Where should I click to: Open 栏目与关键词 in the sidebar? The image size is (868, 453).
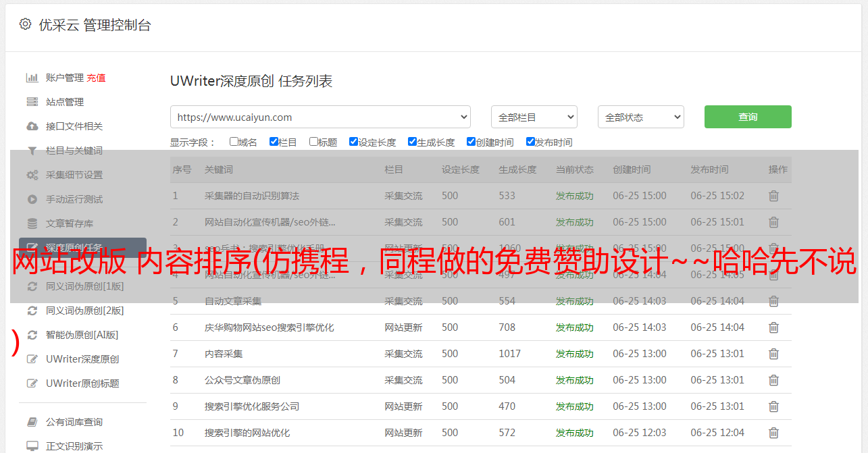(x=74, y=151)
